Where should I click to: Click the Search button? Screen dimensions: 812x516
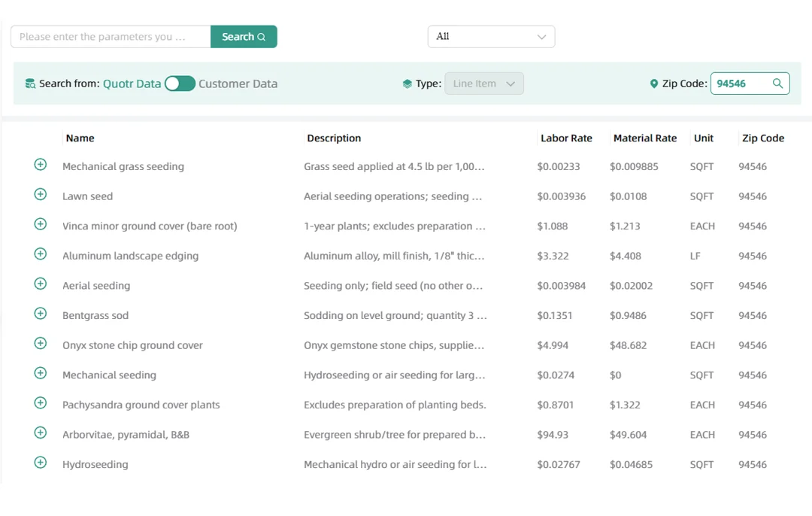click(x=244, y=36)
